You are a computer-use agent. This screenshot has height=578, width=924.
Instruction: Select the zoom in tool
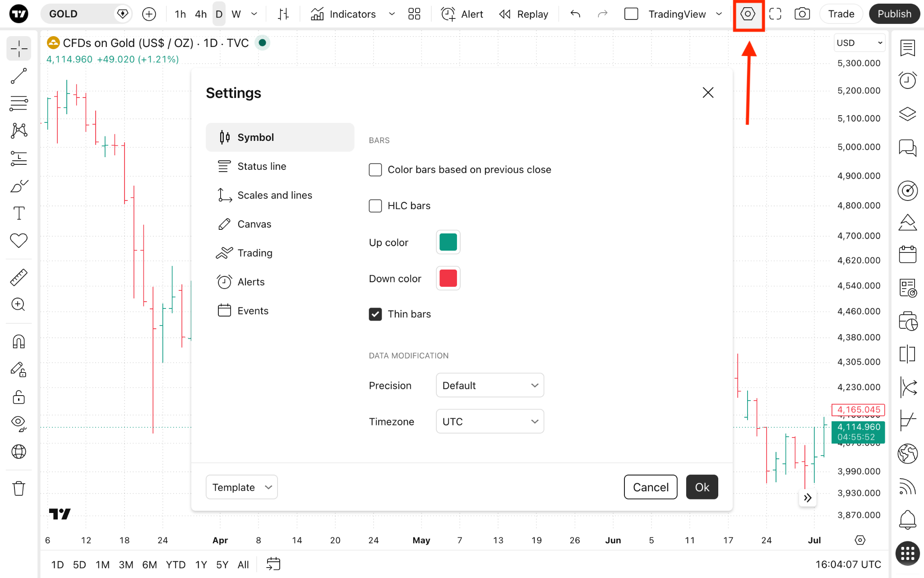pos(19,305)
